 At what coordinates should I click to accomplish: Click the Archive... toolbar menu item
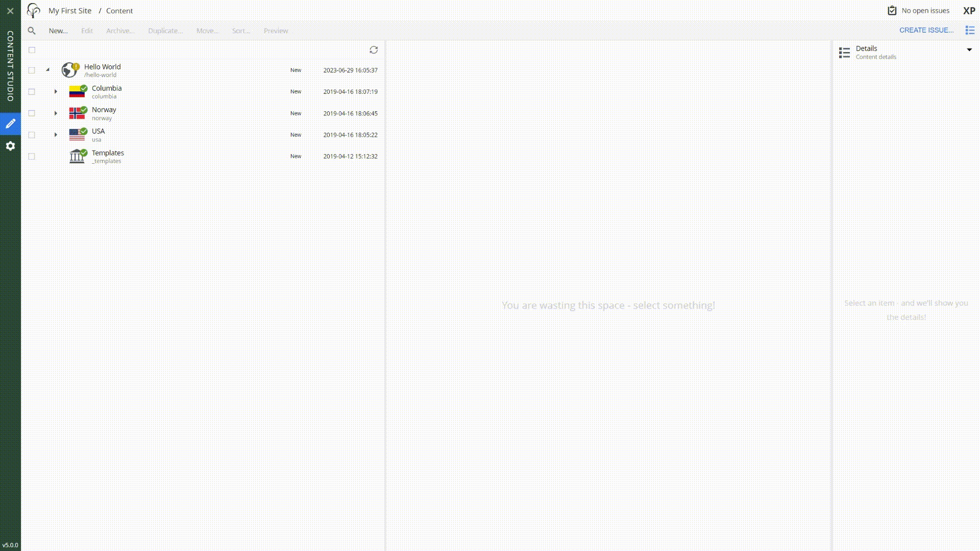120,30
